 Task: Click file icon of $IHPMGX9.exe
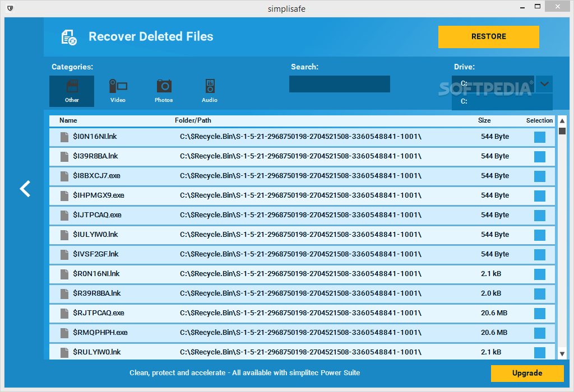click(64, 195)
